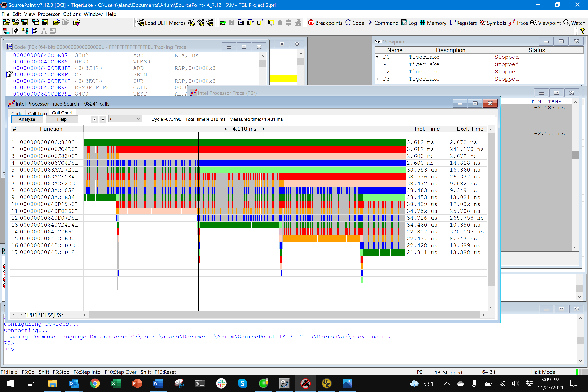Screen dimensions: 588x392
Task: Click the right arrow beside 4.010 ms
Action: 263,129
